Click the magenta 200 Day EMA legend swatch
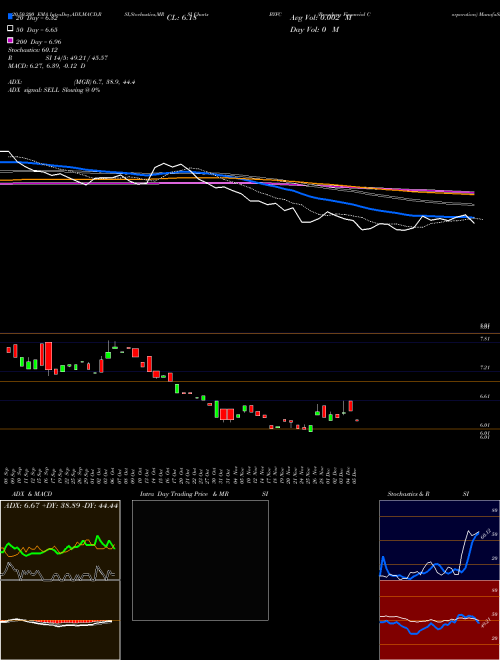This screenshot has height=660, width=500. pyautogui.click(x=10, y=40)
